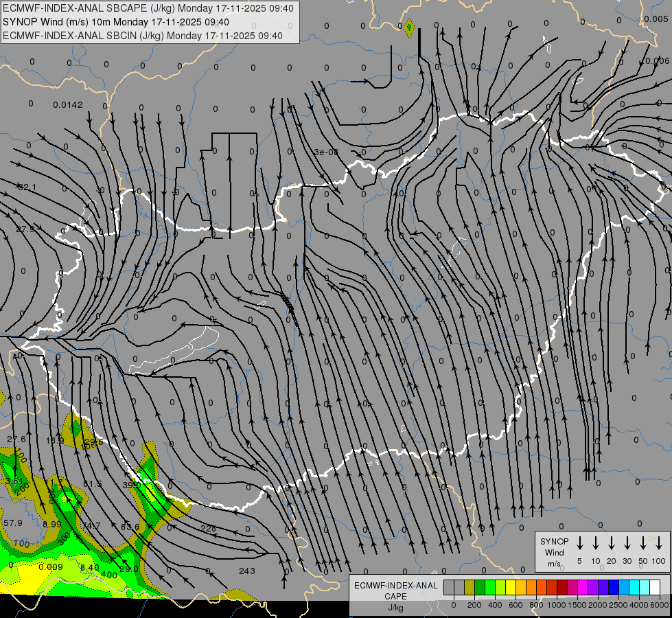
Task: Click the 4000 tick label under the colorbar
Action: coord(639,605)
